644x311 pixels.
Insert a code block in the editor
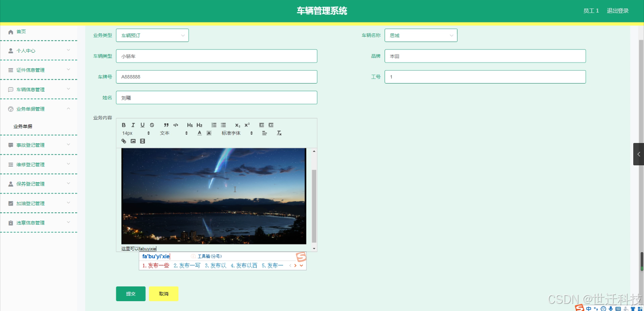[176, 125]
